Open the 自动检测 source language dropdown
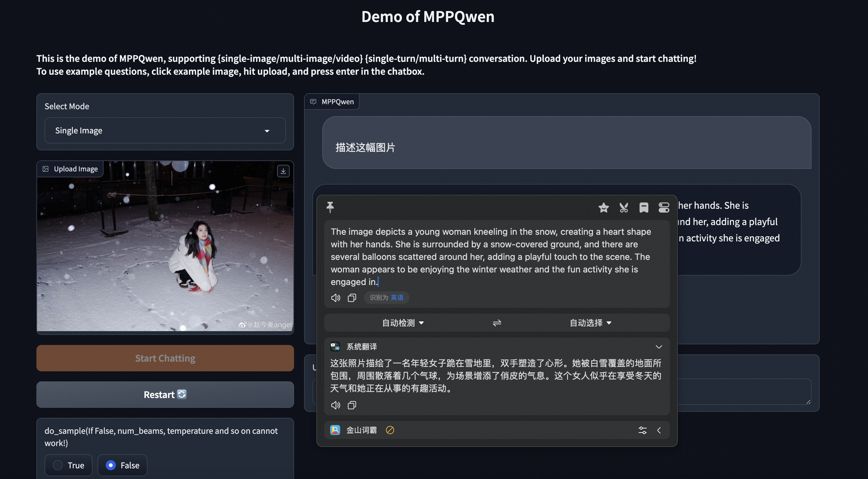This screenshot has height=479, width=868. [403, 323]
